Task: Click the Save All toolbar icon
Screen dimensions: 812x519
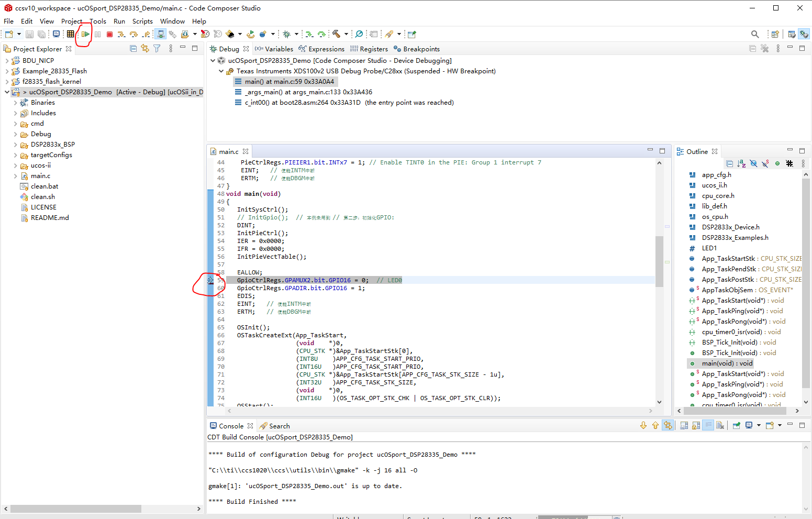Action: coord(42,34)
